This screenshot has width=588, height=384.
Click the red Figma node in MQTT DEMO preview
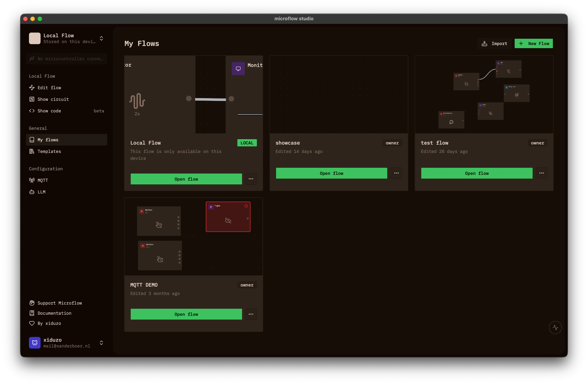click(x=228, y=217)
